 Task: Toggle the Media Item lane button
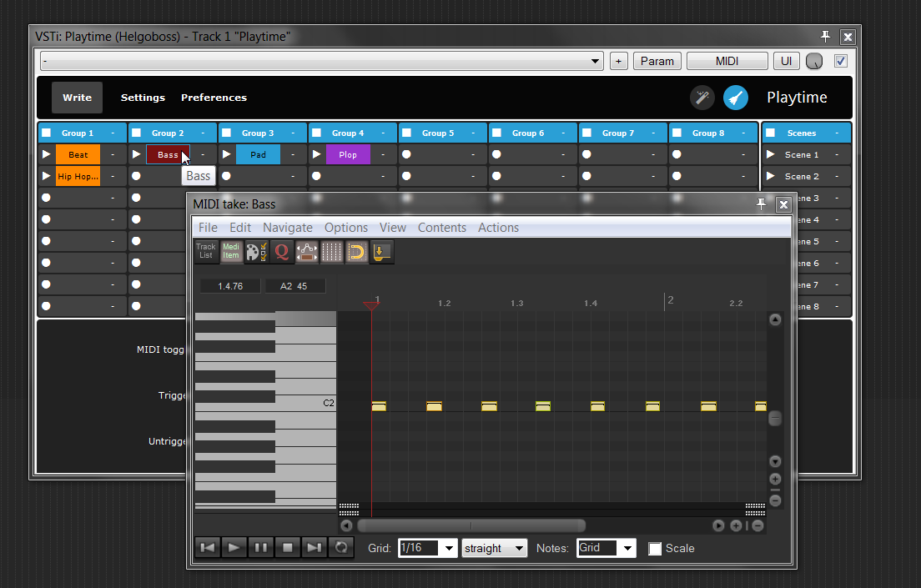point(231,251)
